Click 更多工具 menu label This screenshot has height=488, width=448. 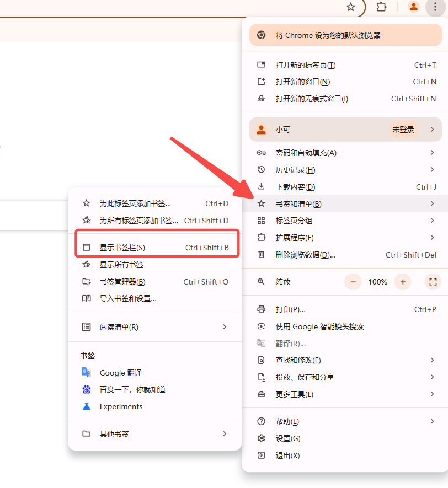coord(295,394)
